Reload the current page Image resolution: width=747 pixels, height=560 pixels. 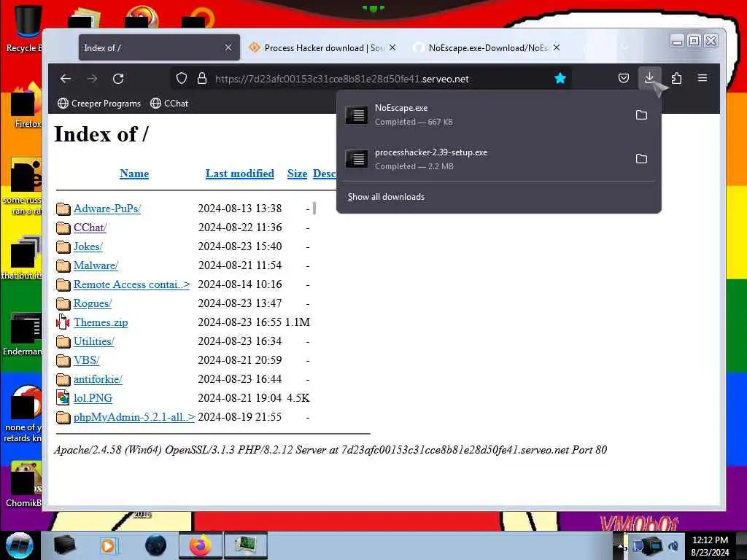(x=118, y=79)
